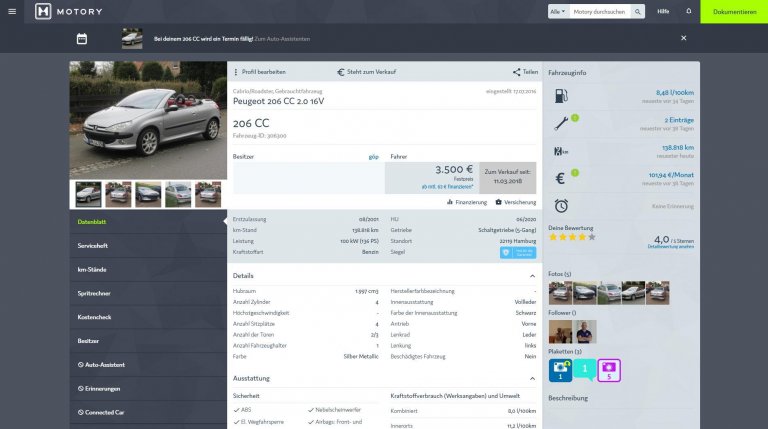768x429 pixels.
Task: Select the third thumbnail under main photo
Action: pos(148,194)
